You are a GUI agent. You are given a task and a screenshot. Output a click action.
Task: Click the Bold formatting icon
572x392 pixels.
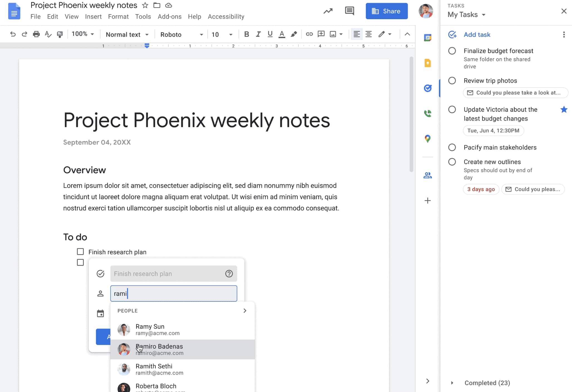(x=246, y=34)
